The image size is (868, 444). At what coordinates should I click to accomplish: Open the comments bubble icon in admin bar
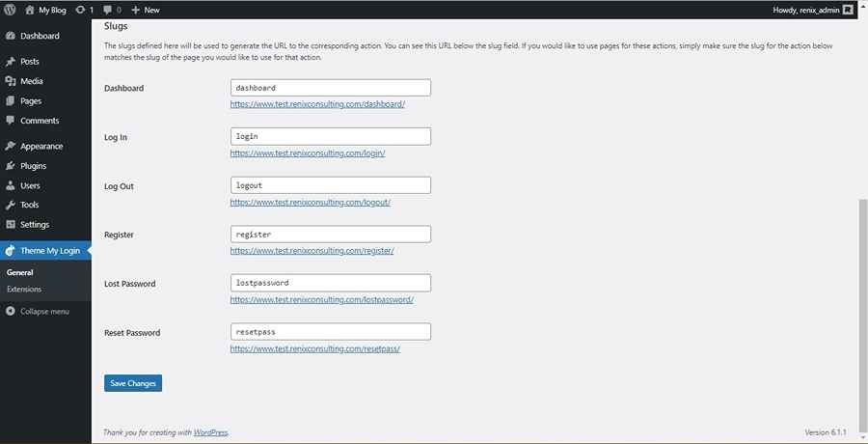[107, 10]
